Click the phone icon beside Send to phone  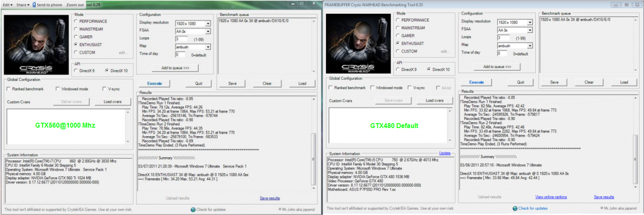click(34, 5)
